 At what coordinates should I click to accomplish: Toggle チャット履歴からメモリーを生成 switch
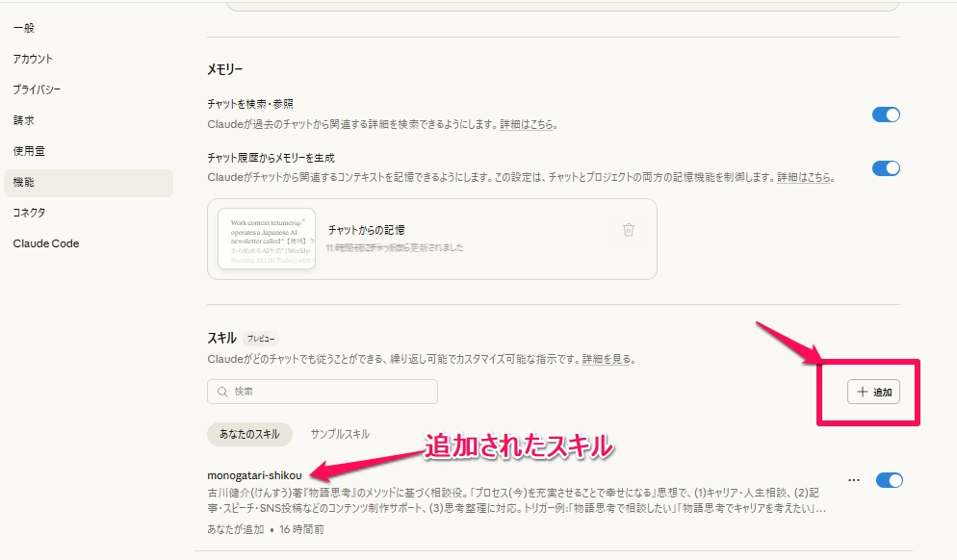tap(886, 168)
